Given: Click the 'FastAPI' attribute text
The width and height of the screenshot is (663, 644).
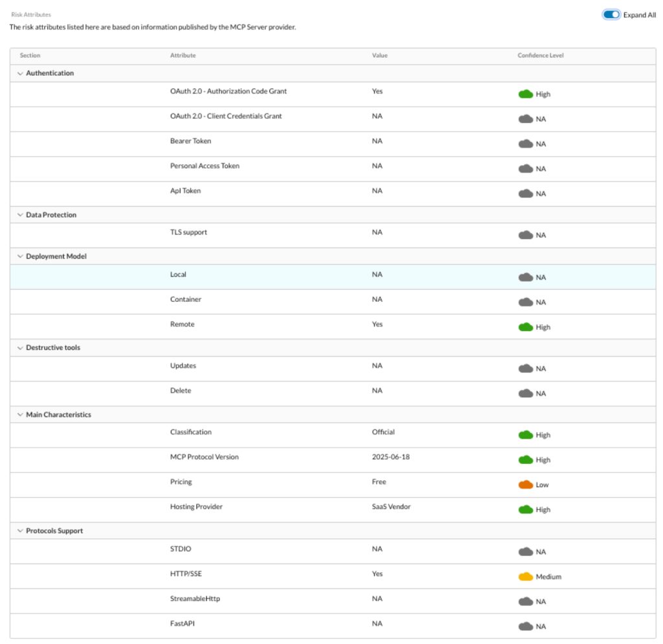Looking at the screenshot, I should pyautogui.click(x=182, y=624).
